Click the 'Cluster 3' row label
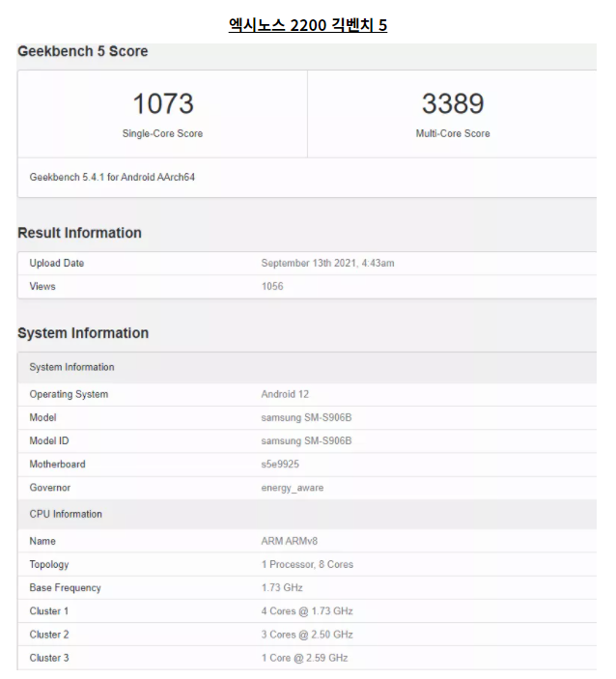 [x=49, y=658]
